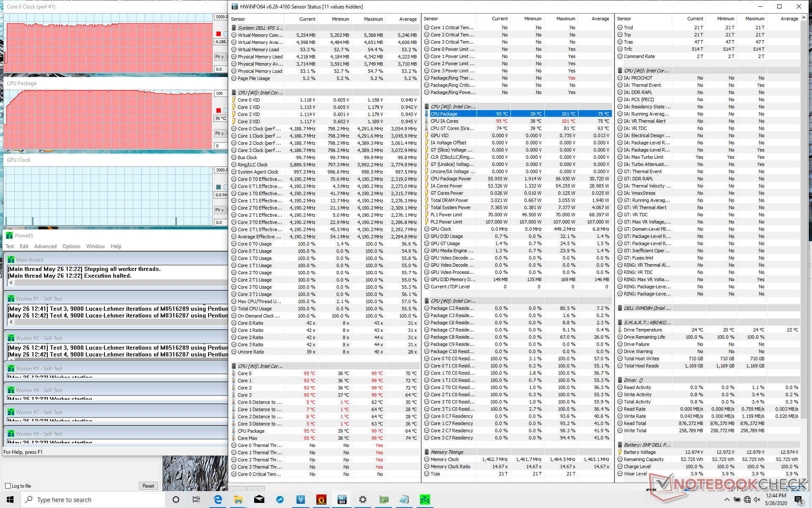Click the Prime95 title bar icon
This screenshot has width=812, height=508.
[9, 235]
